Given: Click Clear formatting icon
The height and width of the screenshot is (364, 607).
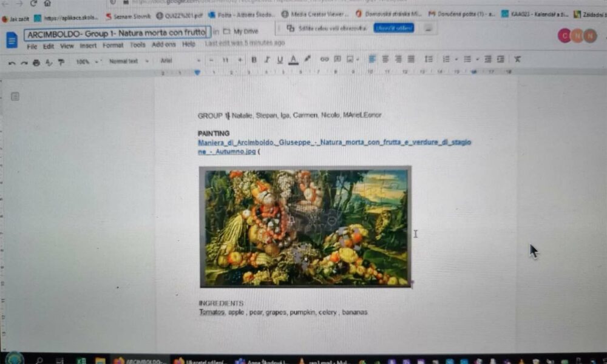Looking at the screenshot, I should (x=518, y=59).
